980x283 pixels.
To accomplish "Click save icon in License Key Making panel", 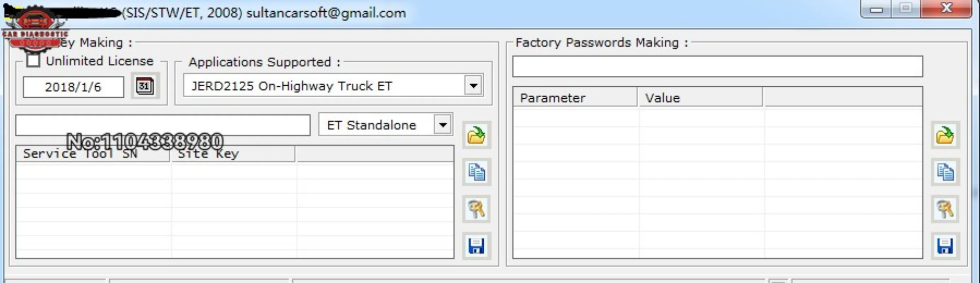I will tap(476, 246).
